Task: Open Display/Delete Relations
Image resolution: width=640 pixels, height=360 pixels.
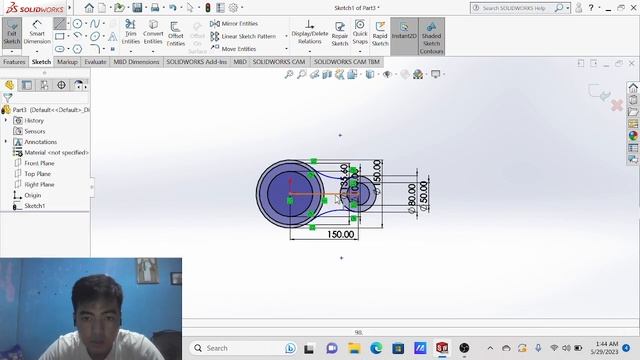Action: click(x=310, y=32)
